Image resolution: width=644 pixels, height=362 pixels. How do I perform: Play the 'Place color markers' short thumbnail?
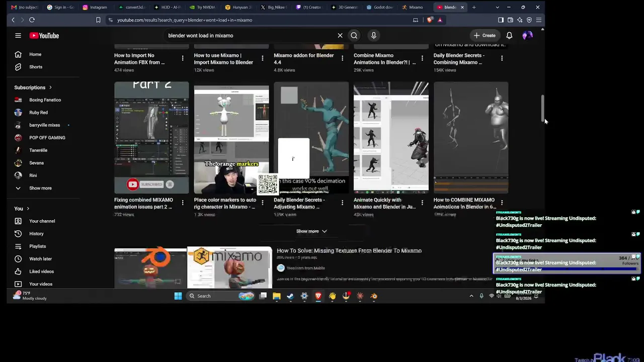(231, 137)
